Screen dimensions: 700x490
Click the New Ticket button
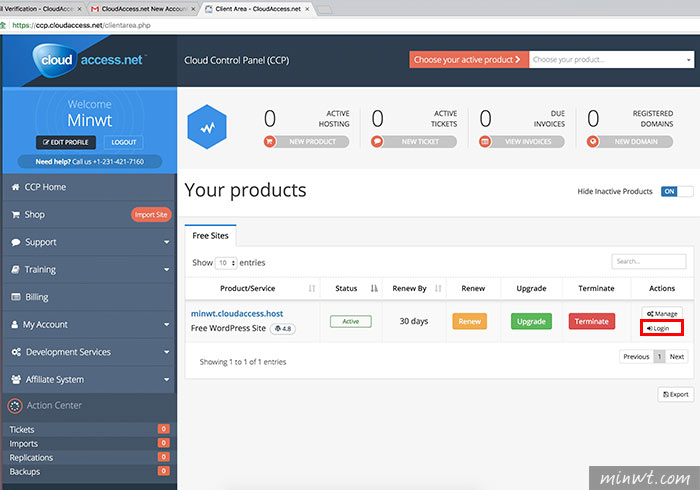coord(420,141)
